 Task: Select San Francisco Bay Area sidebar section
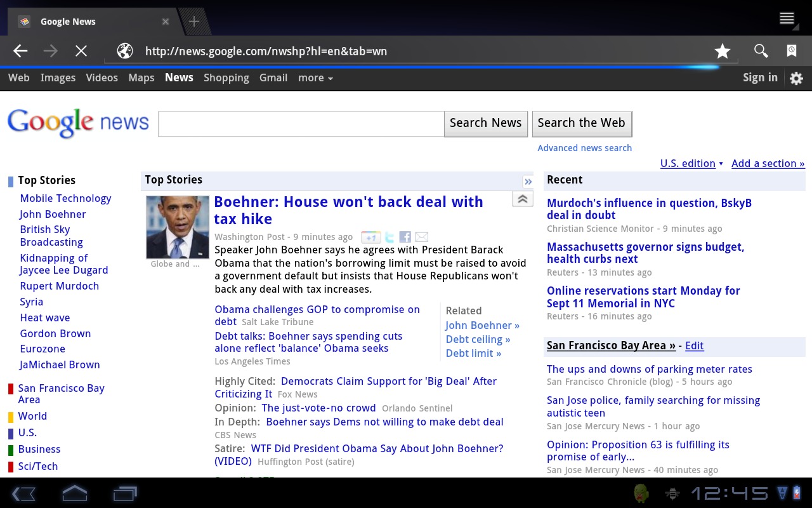coord(61,394)
